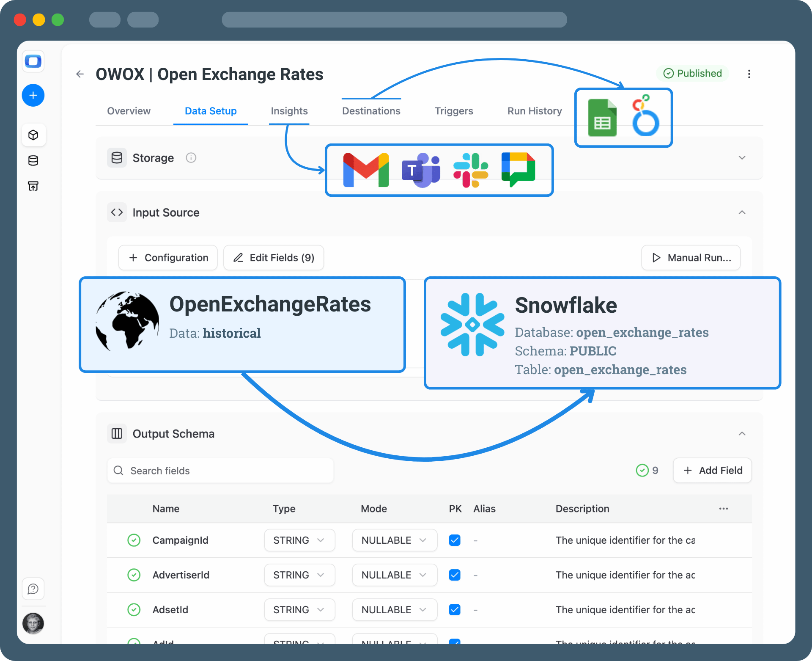The image size is (812, 661).
Task: Toggle the PK checkbox for AdsetId
Action: tap(455, 610)
